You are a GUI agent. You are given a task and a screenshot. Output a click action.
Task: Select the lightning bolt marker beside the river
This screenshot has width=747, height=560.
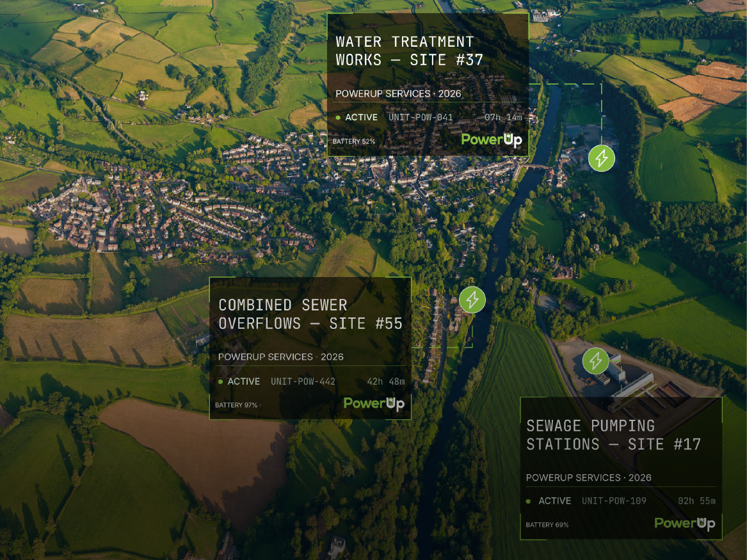472,300
